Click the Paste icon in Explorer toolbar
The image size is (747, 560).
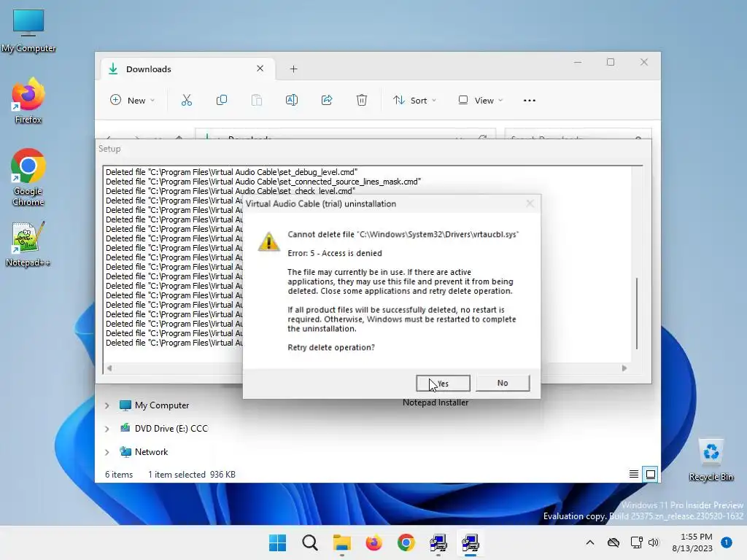tap(256, 101)
